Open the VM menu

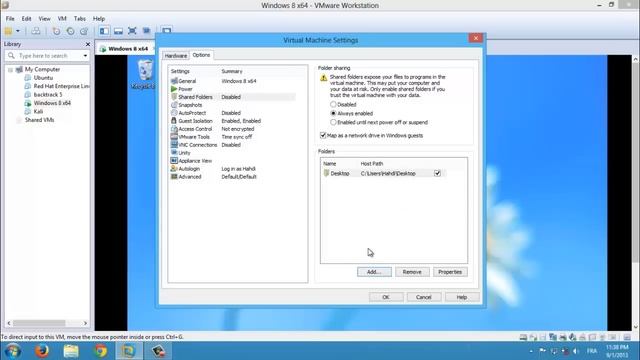point(62,19)
